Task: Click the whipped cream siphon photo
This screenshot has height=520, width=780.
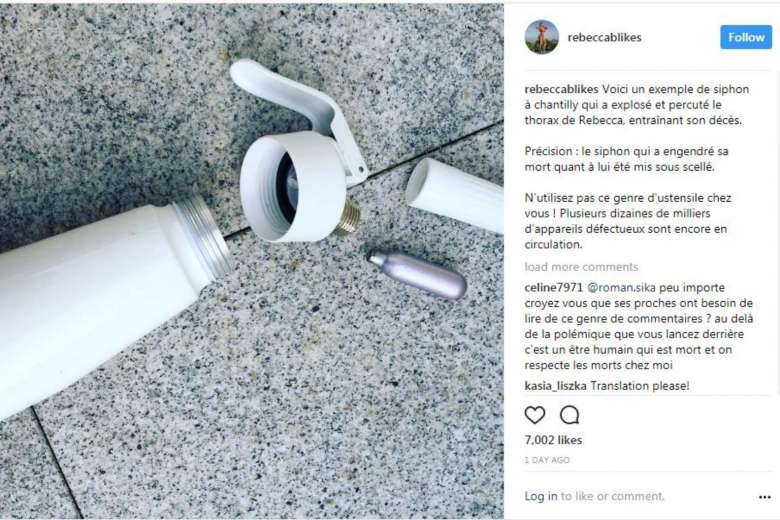Action: (252, 261)
